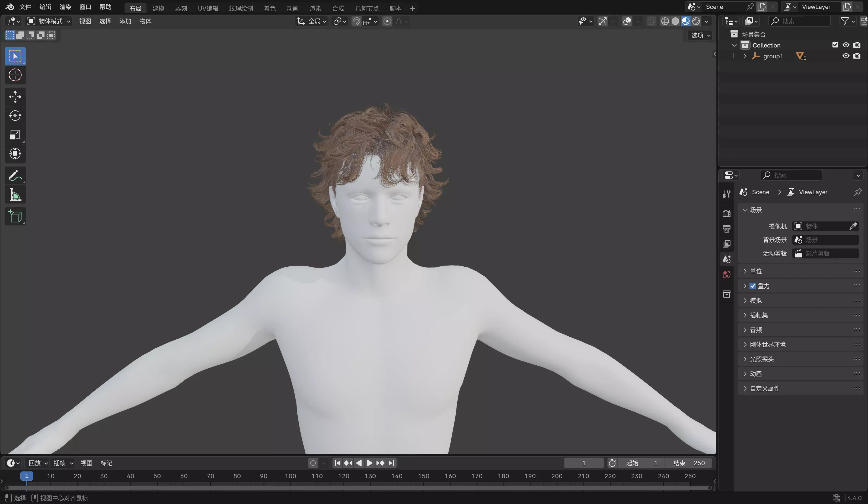Open the 选项 options dropdown
Screen dimensions: 868x504
(701, 35)
